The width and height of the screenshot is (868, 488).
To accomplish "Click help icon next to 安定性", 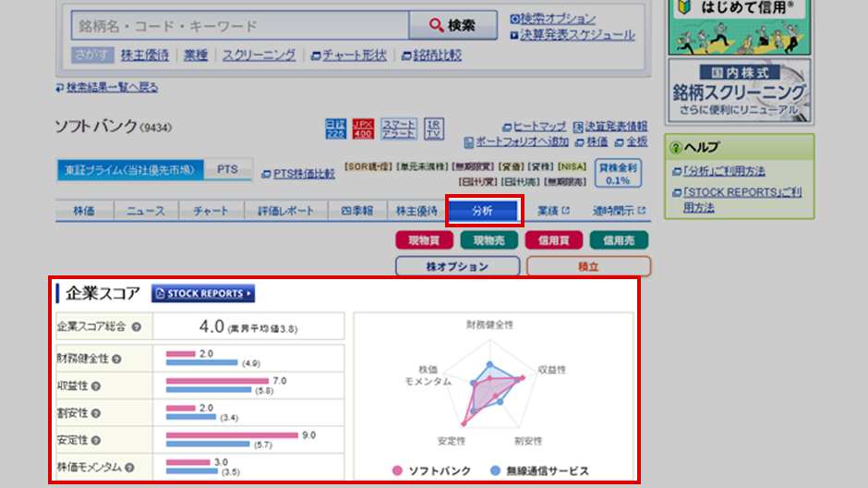I will tap(95, 440).
